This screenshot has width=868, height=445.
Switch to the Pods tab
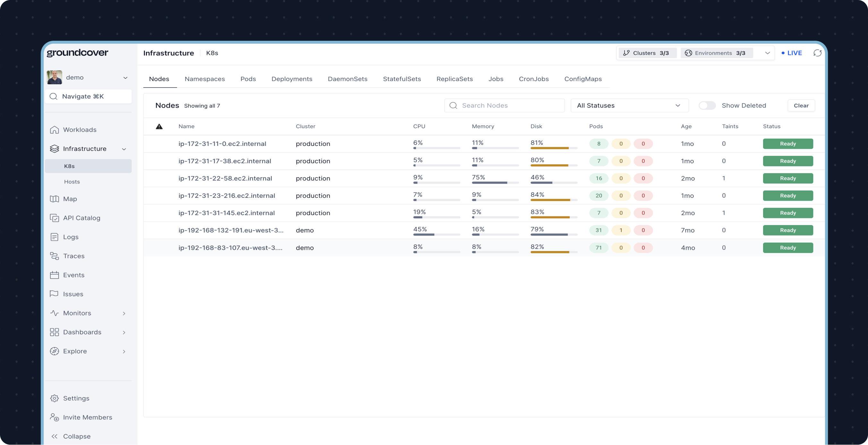pos(248,79)
